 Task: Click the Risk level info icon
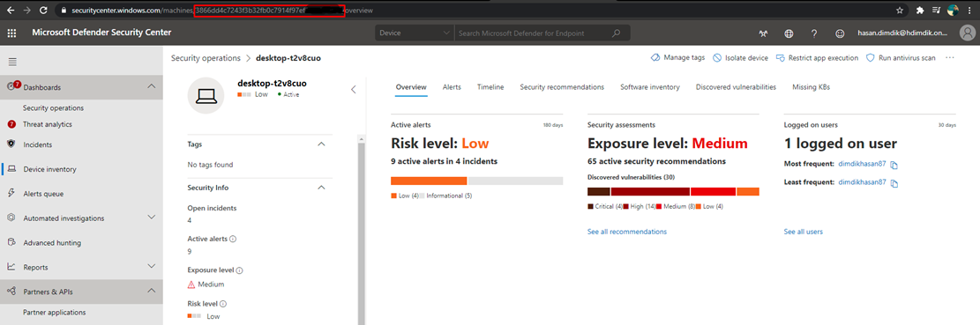[223, 304]
